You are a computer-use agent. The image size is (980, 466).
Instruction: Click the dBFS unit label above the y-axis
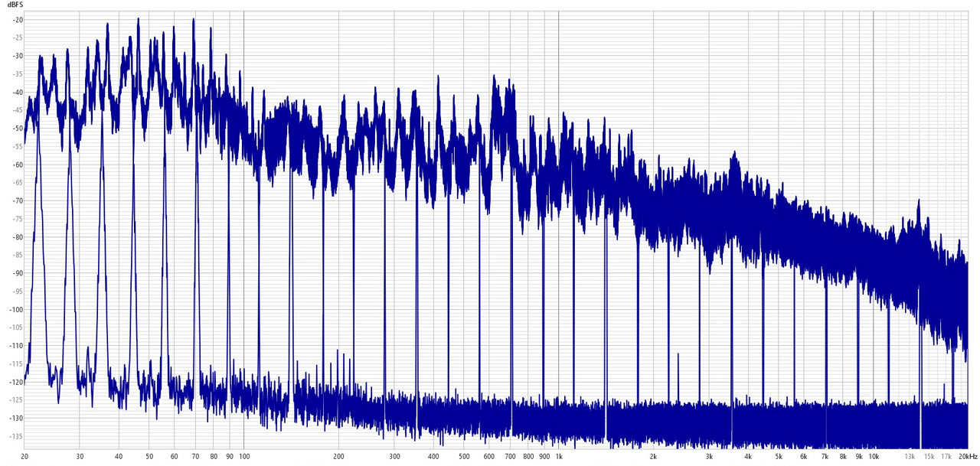click(x=16, y=5)
